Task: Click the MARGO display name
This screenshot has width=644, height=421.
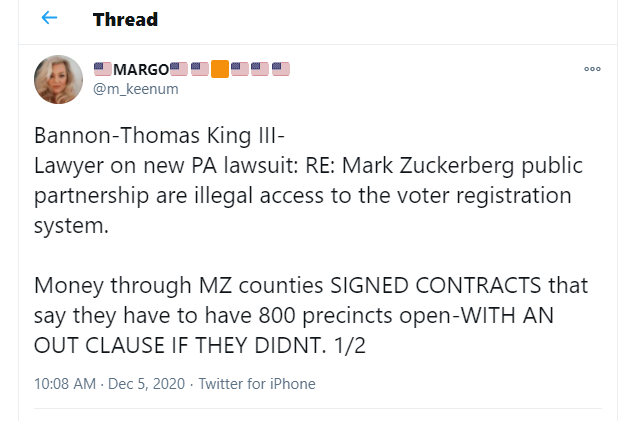Action: 140,69
